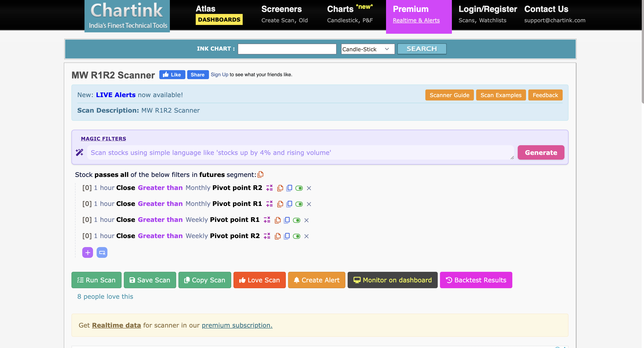This screenshot has width=644, height=348.
Task: Open the Scanner Guide
Action: pos(449,95)
